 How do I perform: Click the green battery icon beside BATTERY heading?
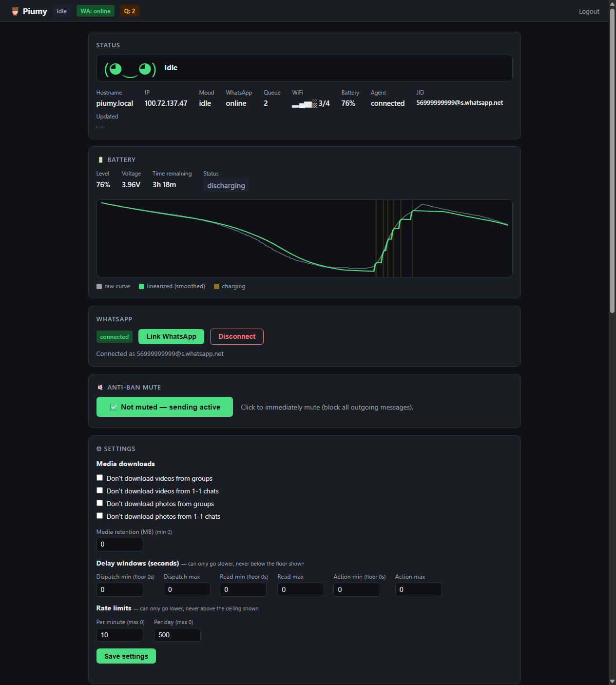tap(100, 160)
